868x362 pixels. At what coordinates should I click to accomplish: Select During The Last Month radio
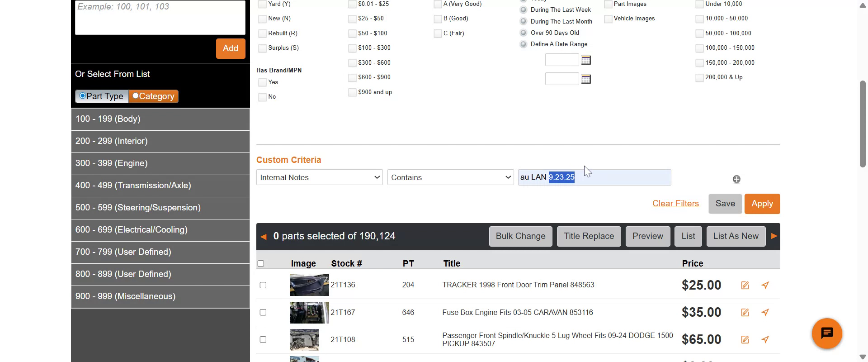[x=524, y=21]
